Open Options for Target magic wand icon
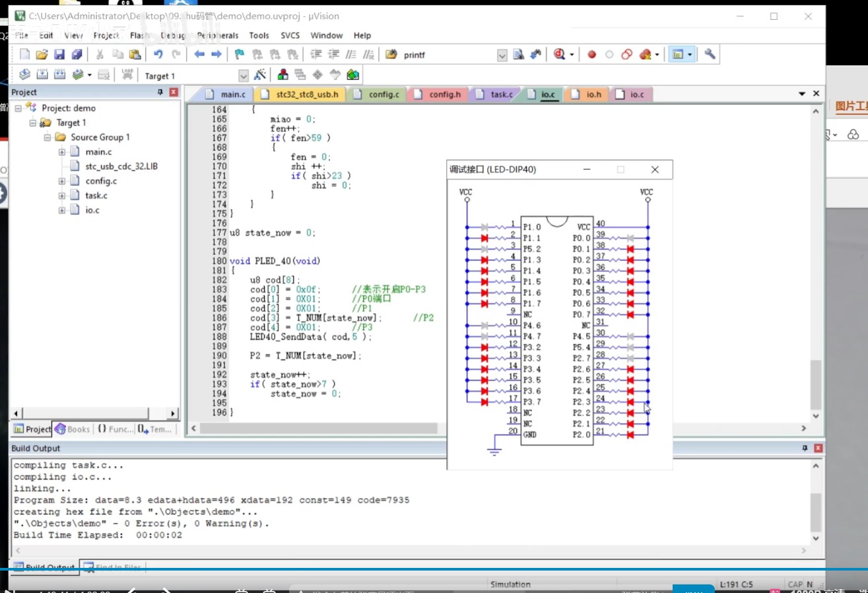The height and width of the screenshot is (593, 868). [x=260, y=75]
